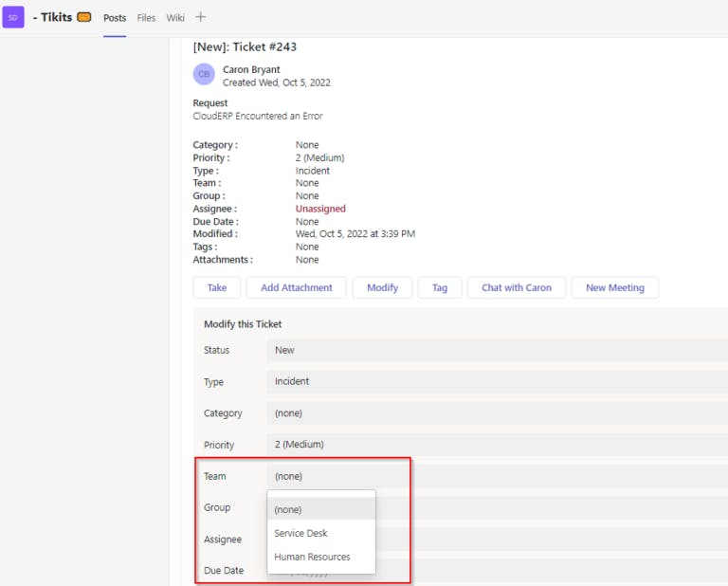Click the orange badge next to Tikits
Image resolution: width=728 pixels, height=586 pixels.
(84, 17)
